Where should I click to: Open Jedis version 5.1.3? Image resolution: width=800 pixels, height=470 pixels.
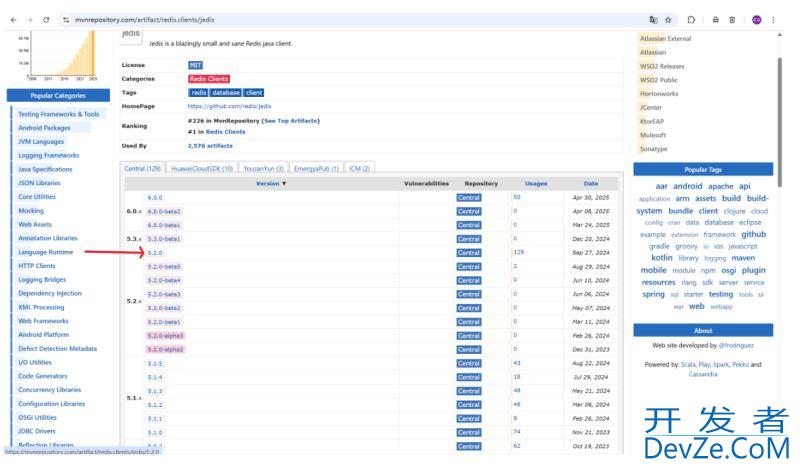[x=155, y=391]
